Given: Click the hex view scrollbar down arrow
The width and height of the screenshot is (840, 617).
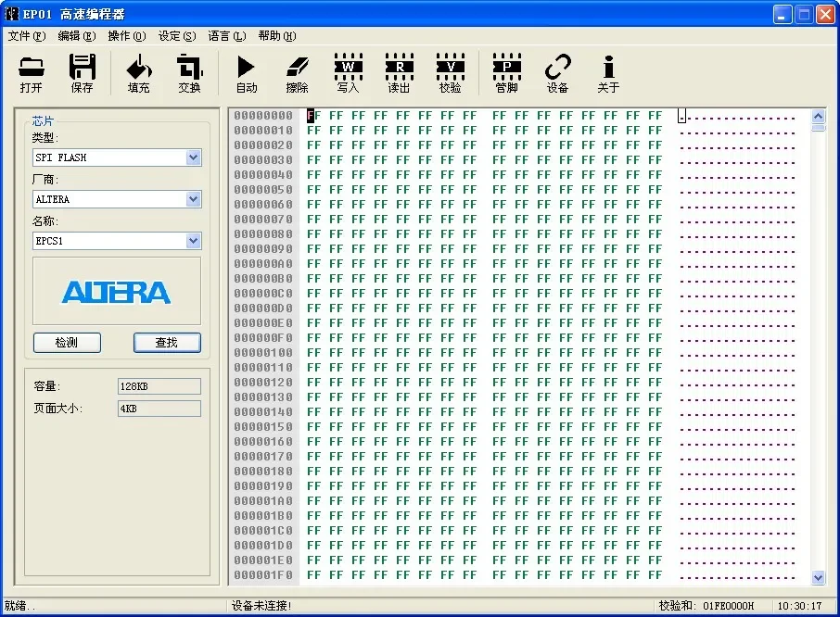Looking at the screenshot, I should (818, 577).
